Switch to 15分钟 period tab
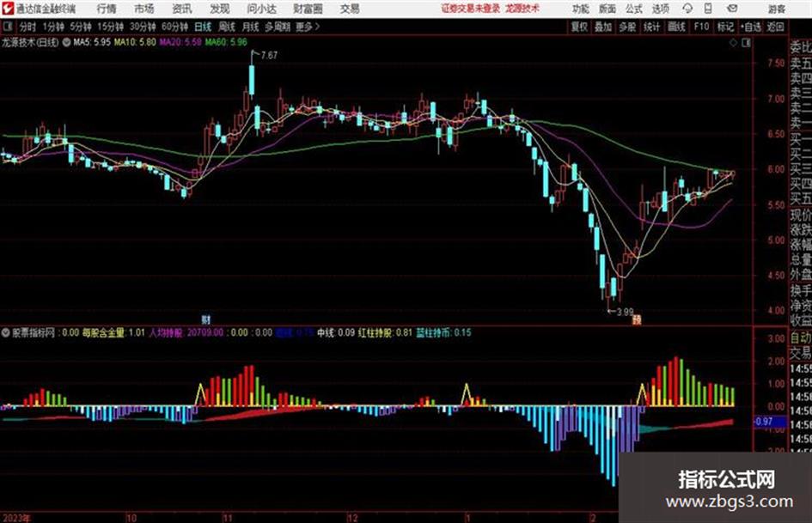This screenshot has width=812, height=523. pos(111,27)
